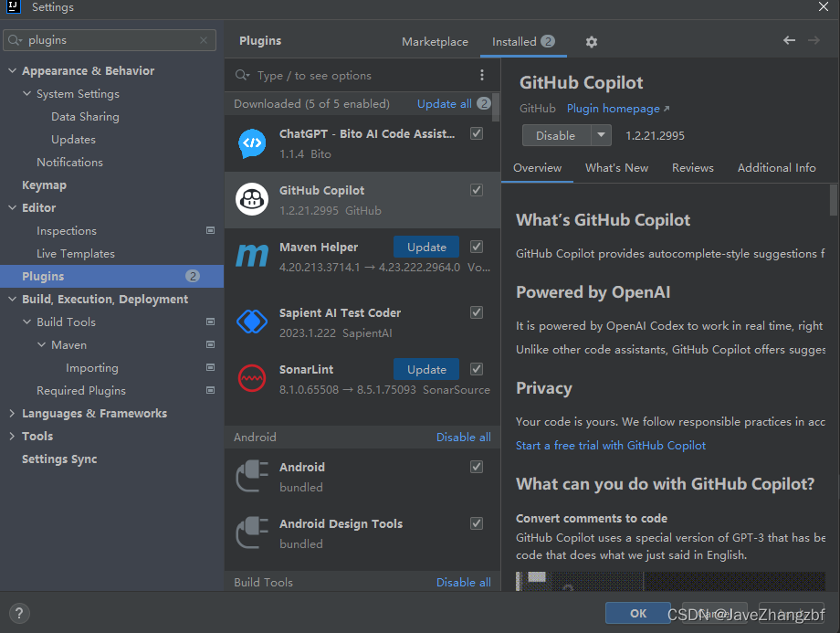840x633 pixels.
Task: Click the Android Design Tools plugin icon
Action: coord(251,533)
